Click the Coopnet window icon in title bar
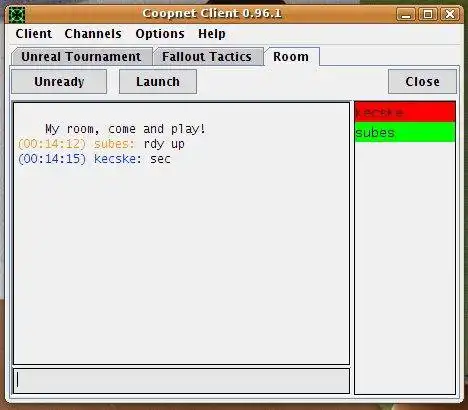 click(x=17, y=14)
